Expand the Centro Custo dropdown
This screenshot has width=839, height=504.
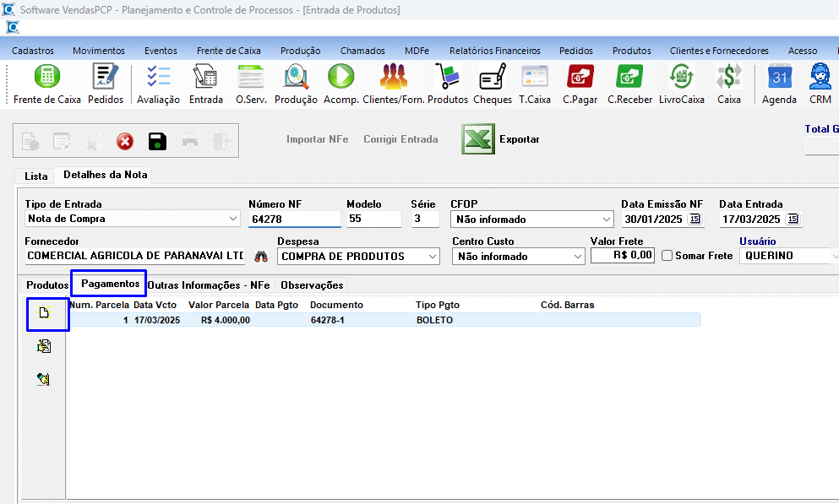click(x=578, y=257)
